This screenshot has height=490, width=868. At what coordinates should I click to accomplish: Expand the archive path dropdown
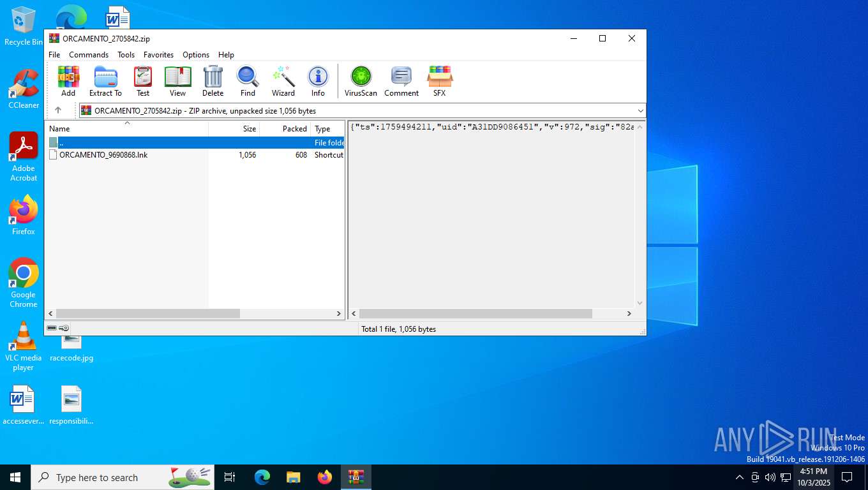[x=640, y=110]
